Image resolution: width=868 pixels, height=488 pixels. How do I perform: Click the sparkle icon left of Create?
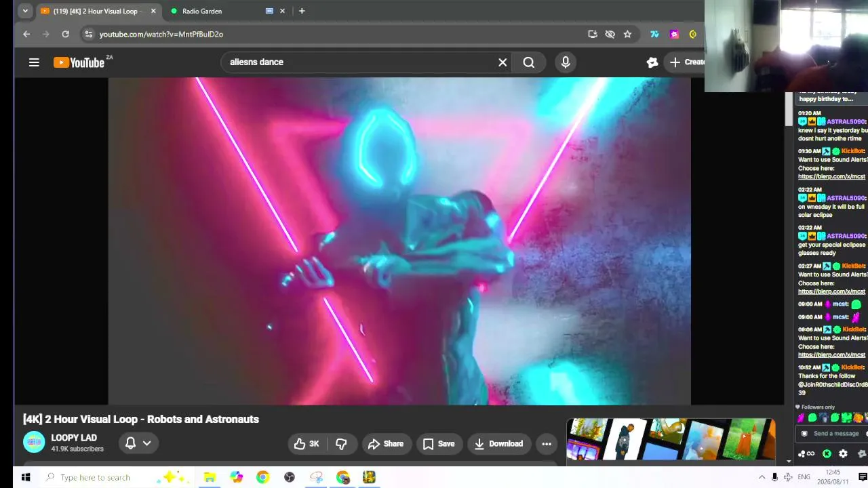click(x=652, y=62)
